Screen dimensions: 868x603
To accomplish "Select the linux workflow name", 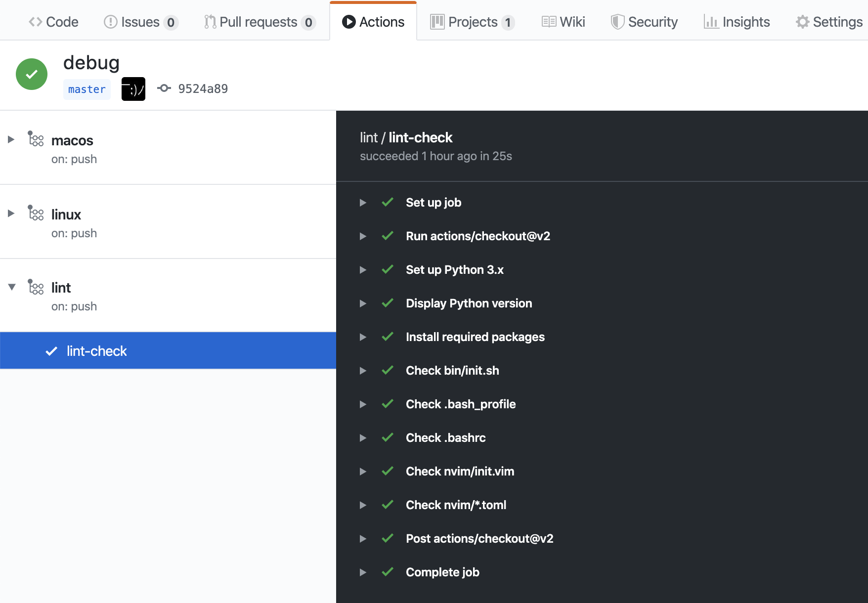I will pyautogui.click(x=66, y=215).
